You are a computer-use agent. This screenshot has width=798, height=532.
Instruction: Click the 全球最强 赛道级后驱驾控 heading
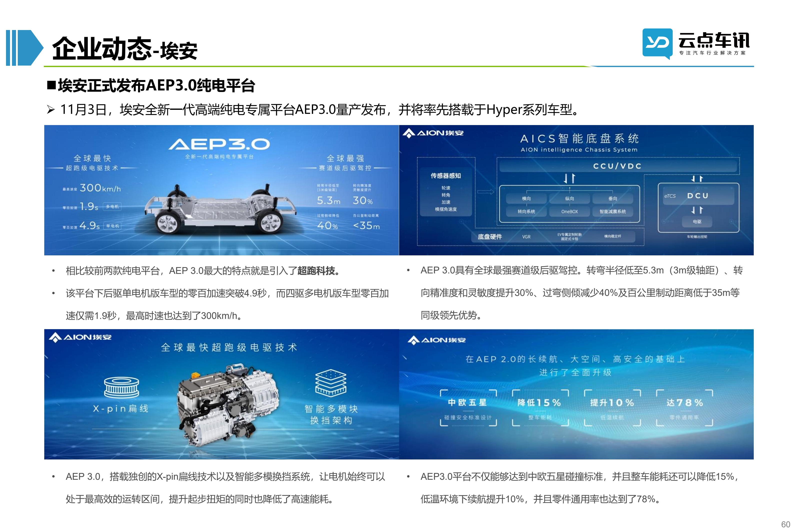[345, 163]
